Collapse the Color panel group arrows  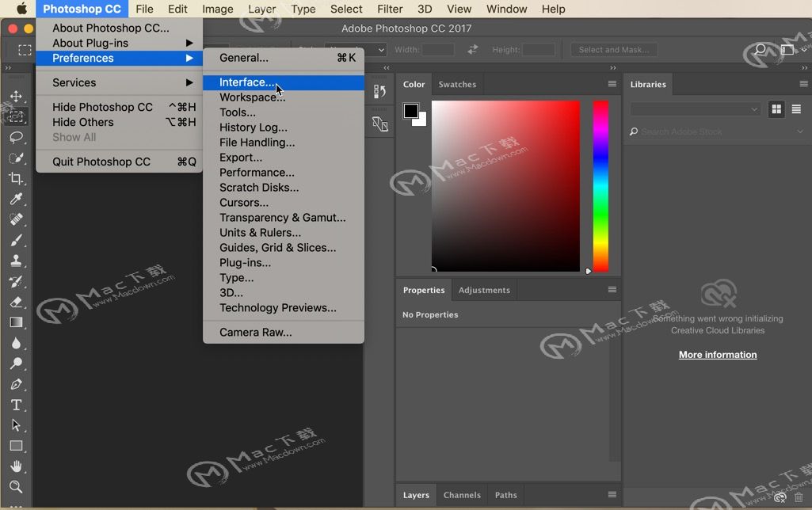tap(613, 68)
